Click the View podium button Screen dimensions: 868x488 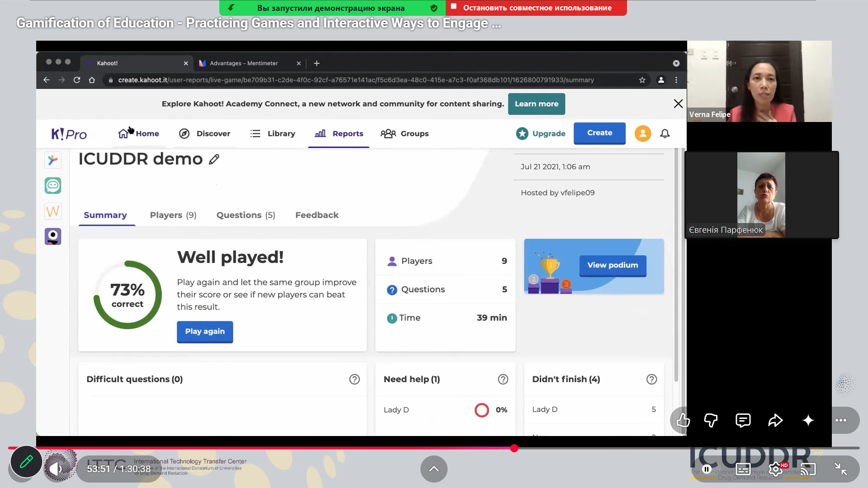[613, 266]
